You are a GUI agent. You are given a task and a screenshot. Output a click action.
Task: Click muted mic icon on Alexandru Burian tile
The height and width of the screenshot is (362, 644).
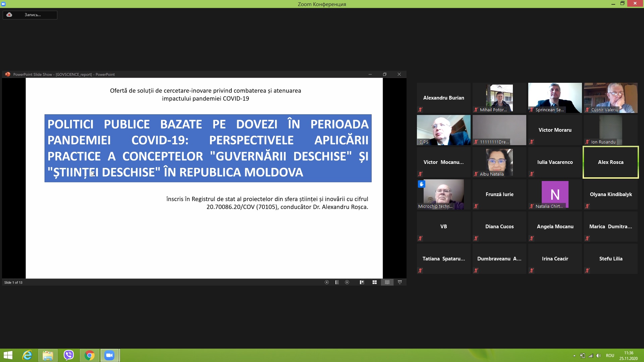[420, 110]
